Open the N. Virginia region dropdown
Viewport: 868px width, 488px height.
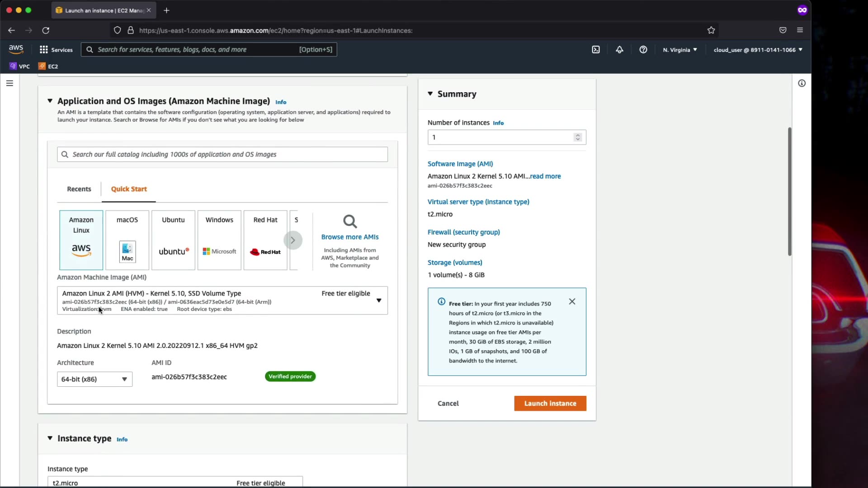[679, 50]
